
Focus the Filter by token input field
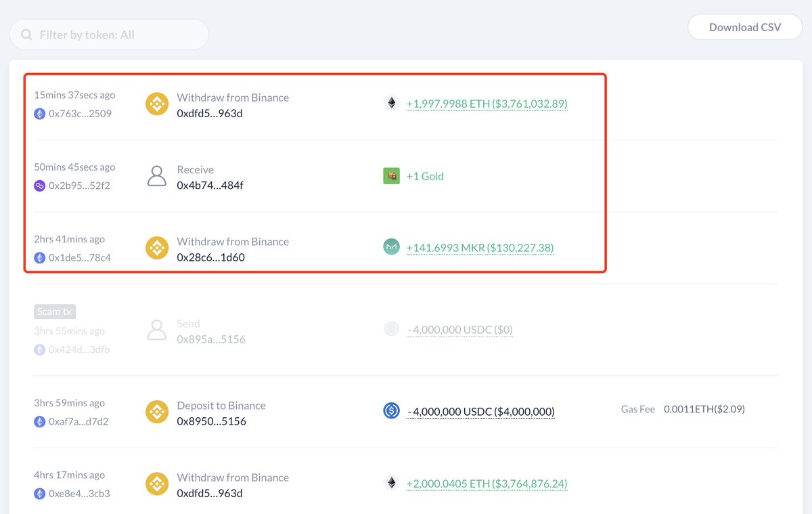pyautogui.click(x=109, y=35)
